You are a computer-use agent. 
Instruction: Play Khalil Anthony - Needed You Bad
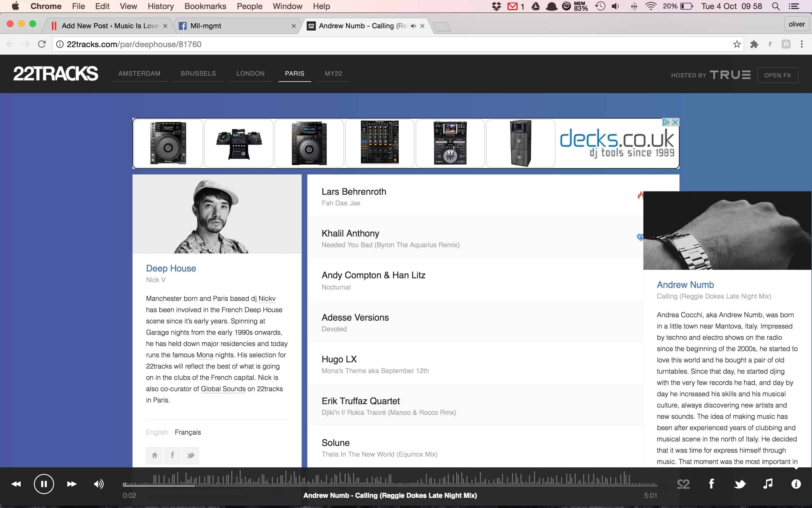point(475,237)
